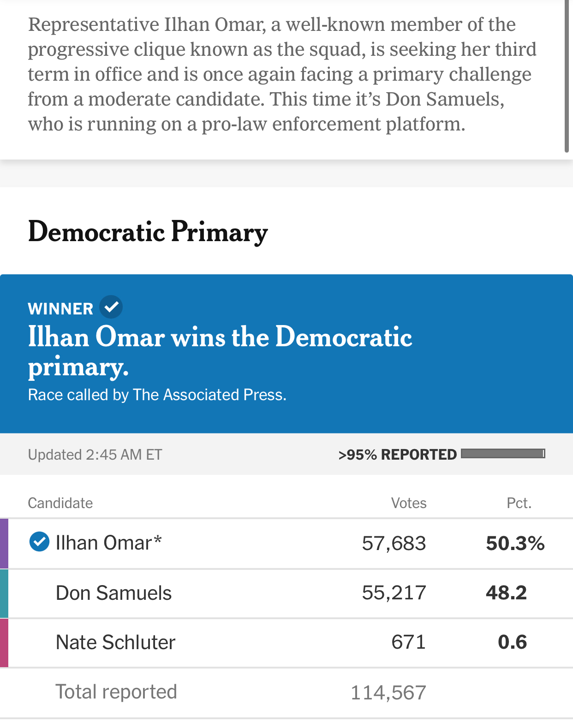The width and height of the screenshot is (573, 728).
Task: Click the Pct. column header
Action: [x=519, y=503]
